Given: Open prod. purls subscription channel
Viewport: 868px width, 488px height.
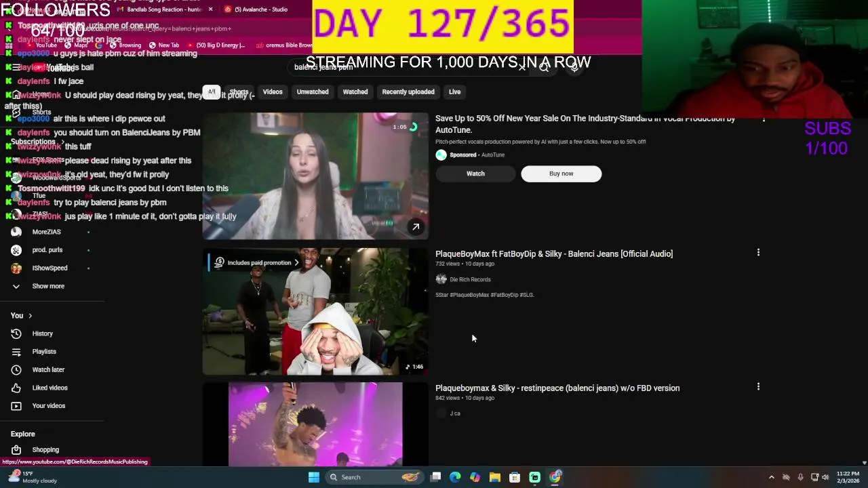Looking at the screenshot, I should click(47, 250).
